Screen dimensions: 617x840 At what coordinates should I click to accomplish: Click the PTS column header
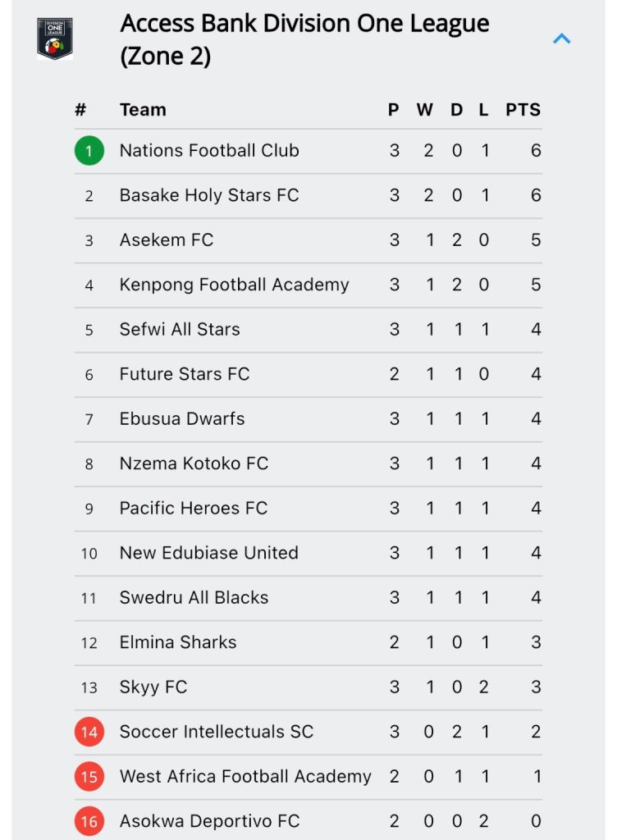click(523, 110)
